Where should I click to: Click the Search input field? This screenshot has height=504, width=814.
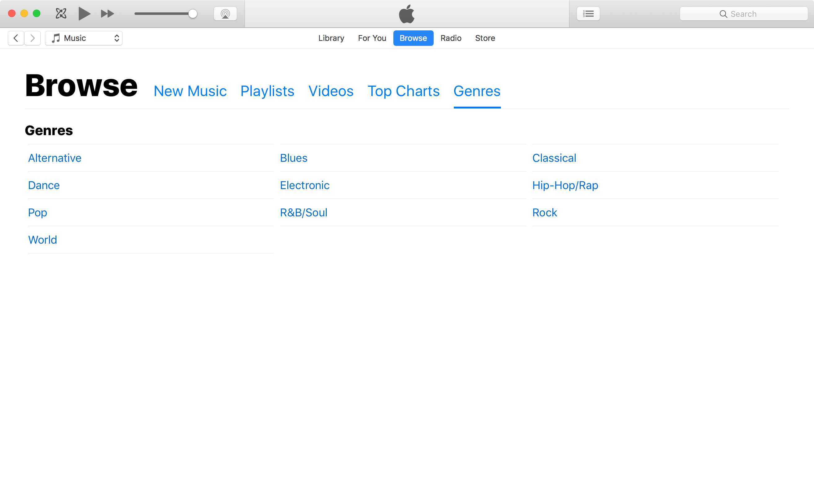744,14
